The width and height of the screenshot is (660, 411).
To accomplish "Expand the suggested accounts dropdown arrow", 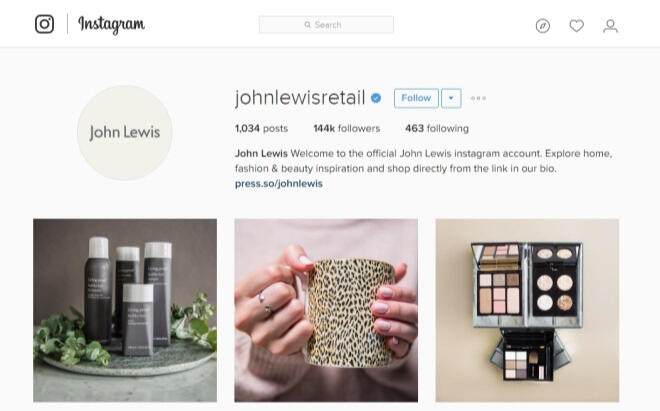I will 451,98.
